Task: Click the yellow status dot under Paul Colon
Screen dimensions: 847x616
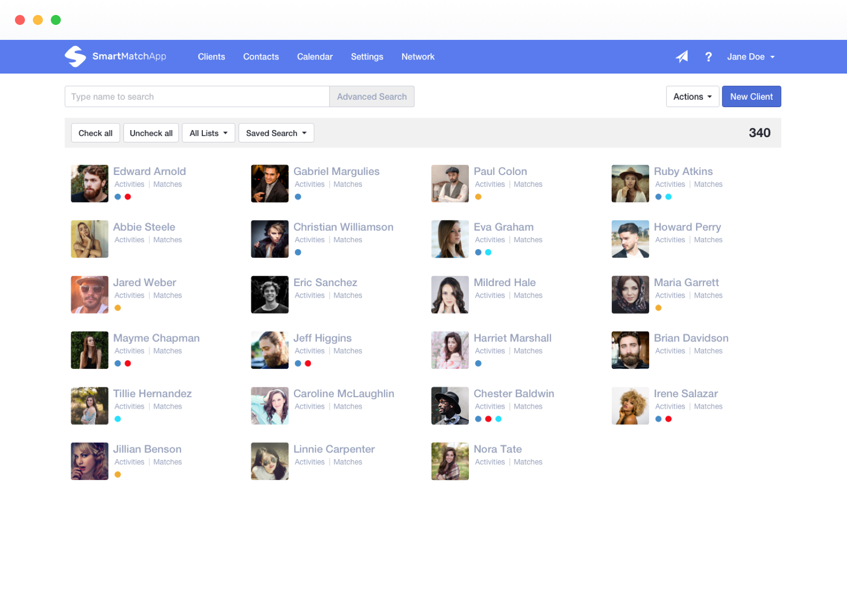Action: 478,196
